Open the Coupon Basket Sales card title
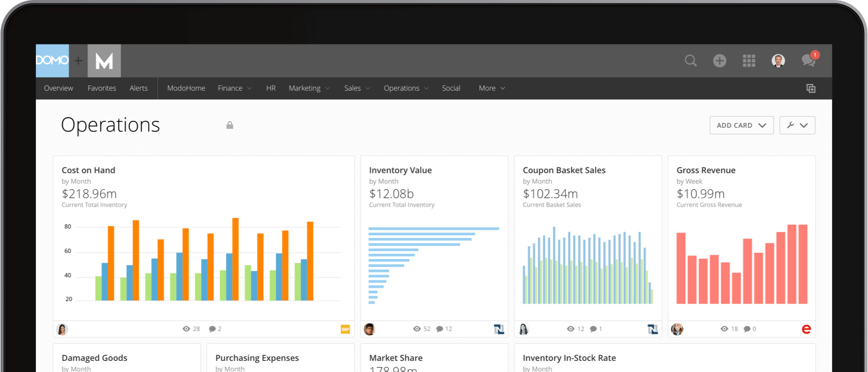The image size is (868, 372). 564,170
